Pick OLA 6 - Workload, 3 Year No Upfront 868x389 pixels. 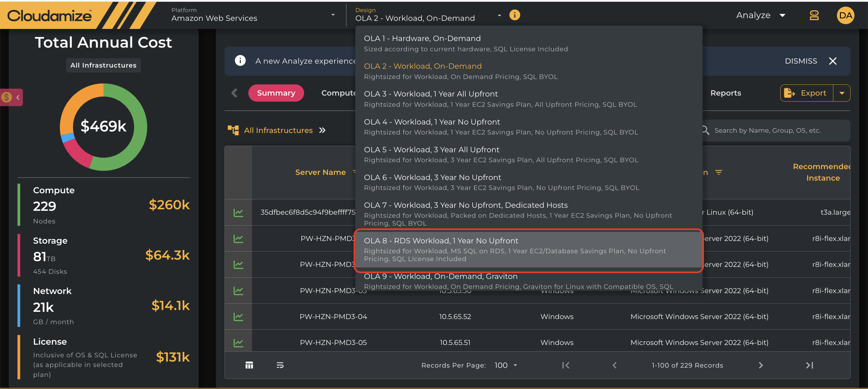tap(529, 182)
